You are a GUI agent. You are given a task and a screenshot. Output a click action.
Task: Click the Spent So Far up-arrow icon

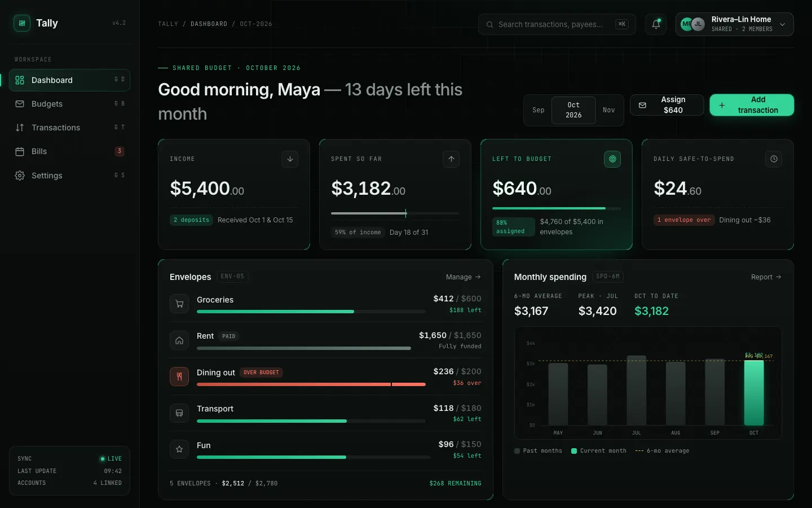(451, 159)
